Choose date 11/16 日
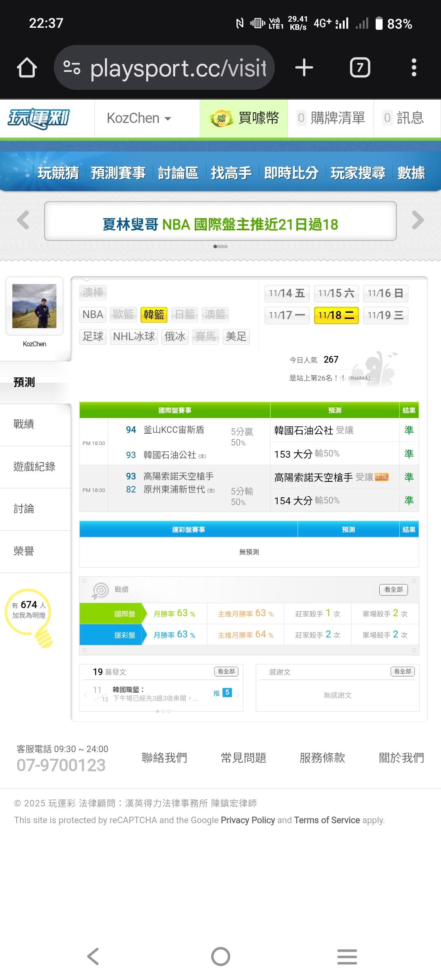This screenshot has width=441, height=980. pos(386,293)
